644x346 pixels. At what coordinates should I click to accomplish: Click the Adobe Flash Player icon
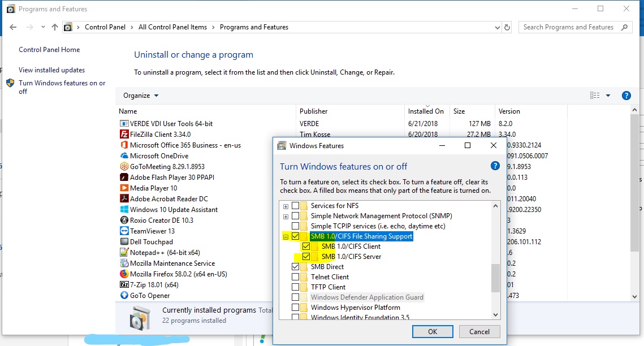click(x=124, y=177)
